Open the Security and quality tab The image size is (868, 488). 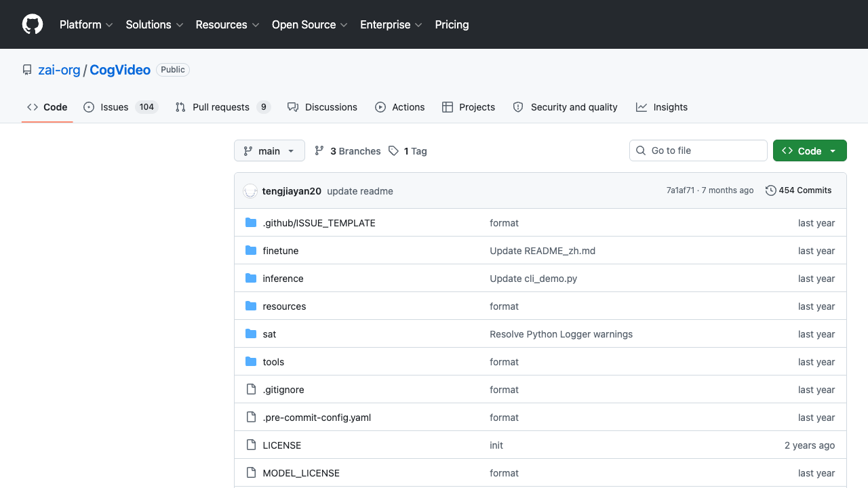coord(565,107)
